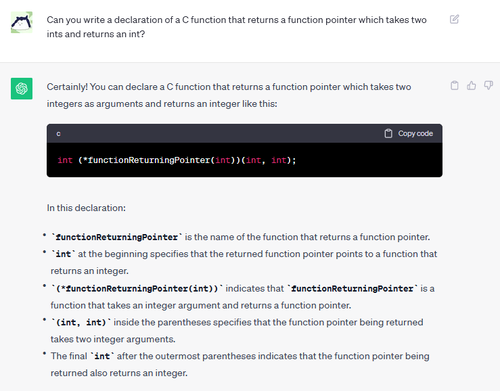Click the 'Certainly!' response intro paragraph
The width and height of the screenshot is (500, 391).
[229, 95]
